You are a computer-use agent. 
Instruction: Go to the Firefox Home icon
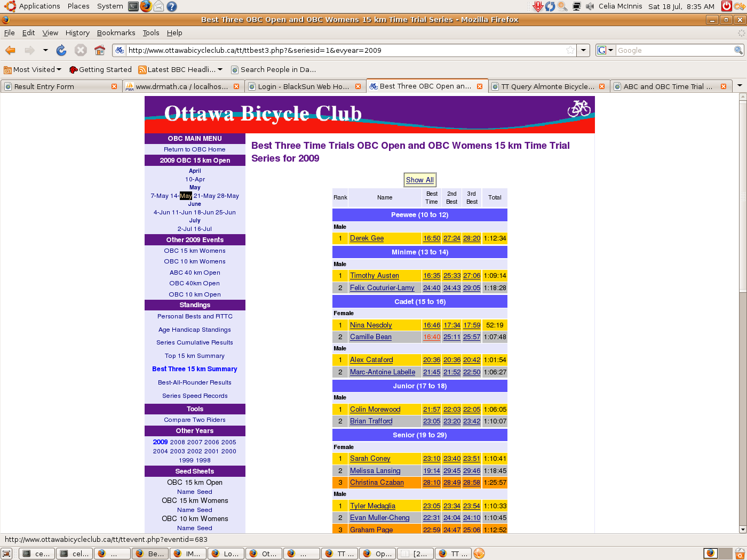coord(100,50)
